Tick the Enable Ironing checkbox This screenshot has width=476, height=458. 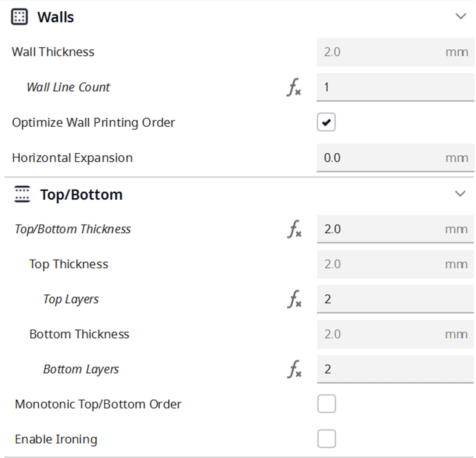click(327, 439)
